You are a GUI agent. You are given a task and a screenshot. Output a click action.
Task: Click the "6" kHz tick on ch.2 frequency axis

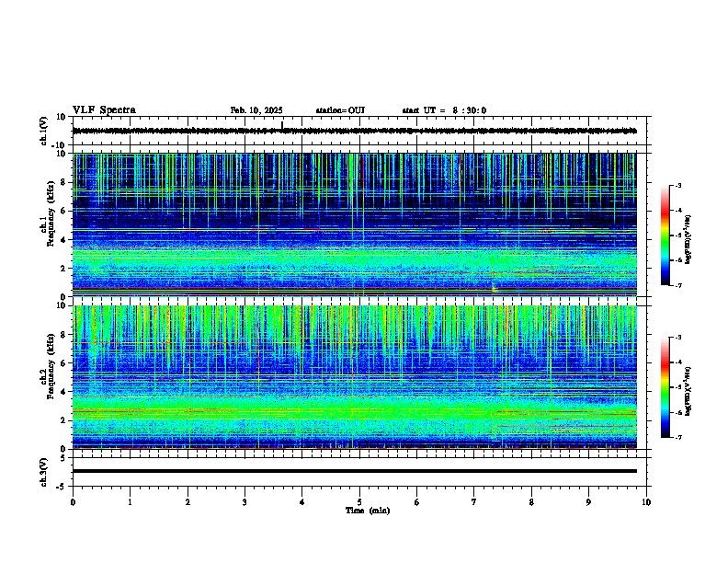64,363
